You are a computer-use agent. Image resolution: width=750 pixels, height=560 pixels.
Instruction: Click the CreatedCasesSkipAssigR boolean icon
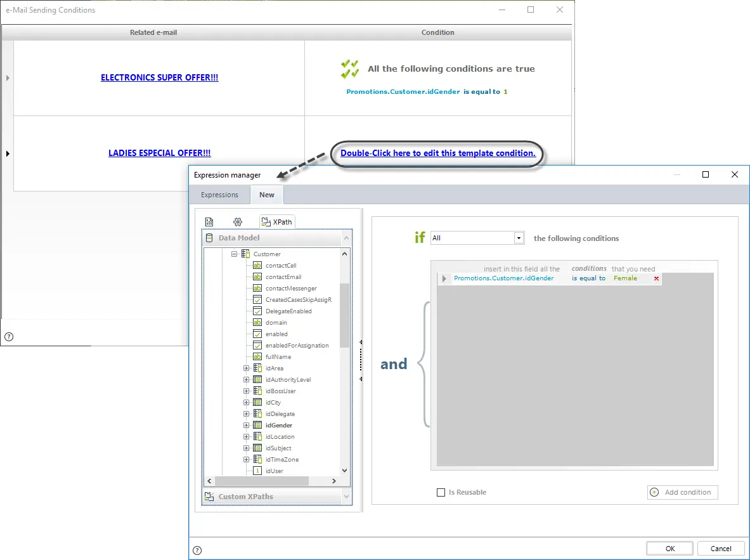click(x=257, y=299)
